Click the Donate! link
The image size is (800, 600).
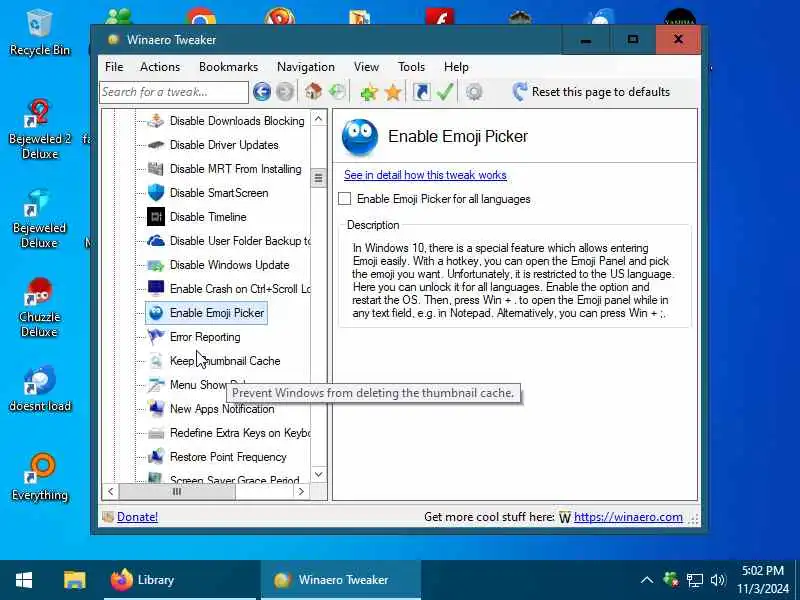click(137, 517)
